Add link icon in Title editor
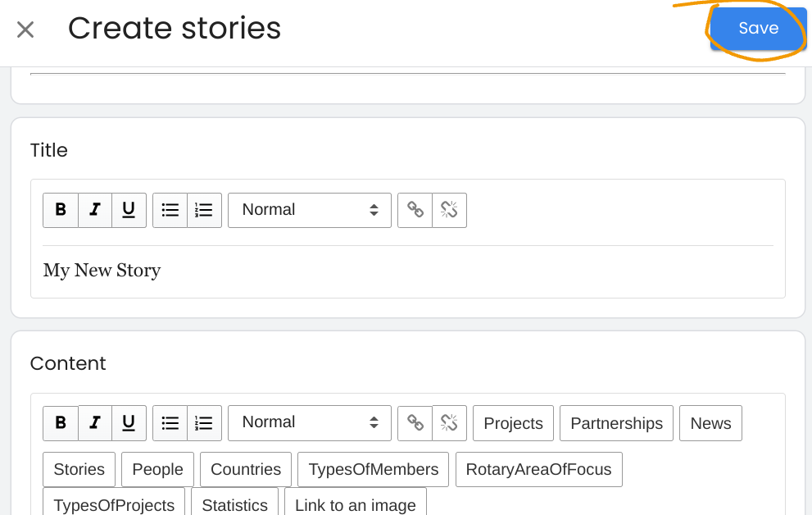The width and height of the screenshot is (812, 515). click(415, 210)
